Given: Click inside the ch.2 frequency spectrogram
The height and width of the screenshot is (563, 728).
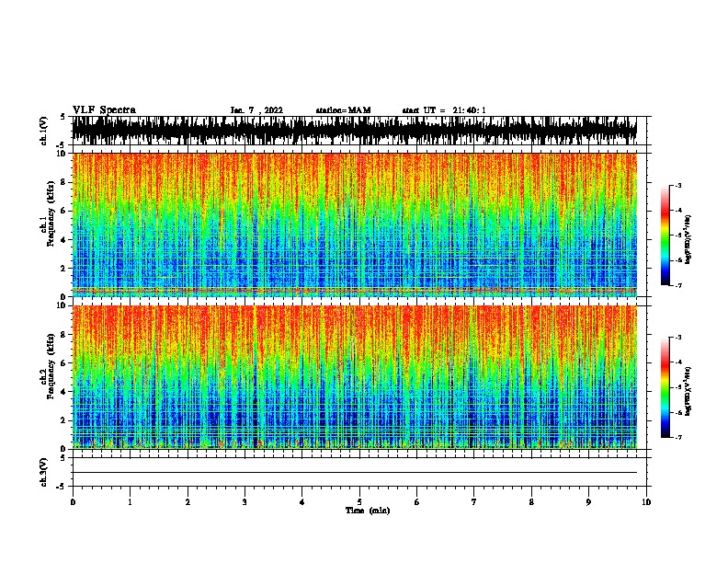Looking at the screenshot, I should 354,377.
